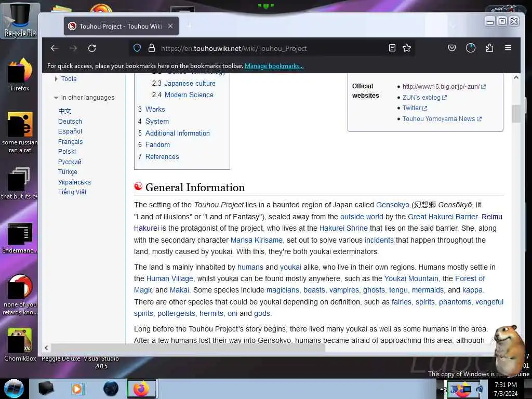Switch to the Français language version
This screenshot has height=399, width=532.
(70, 142)
